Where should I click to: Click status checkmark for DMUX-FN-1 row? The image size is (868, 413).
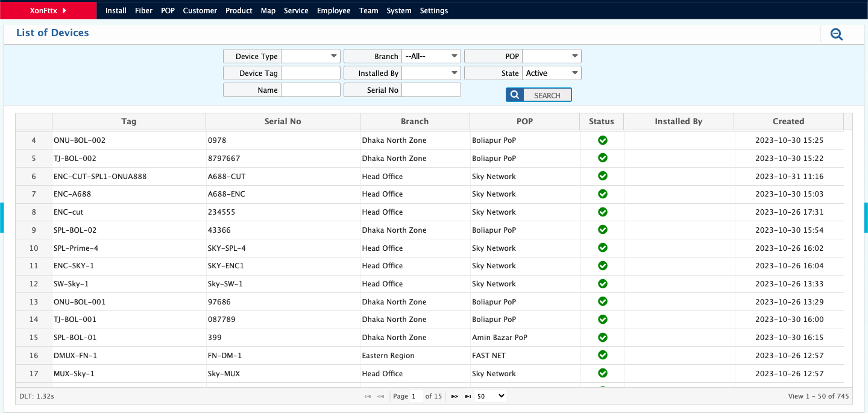602,355
